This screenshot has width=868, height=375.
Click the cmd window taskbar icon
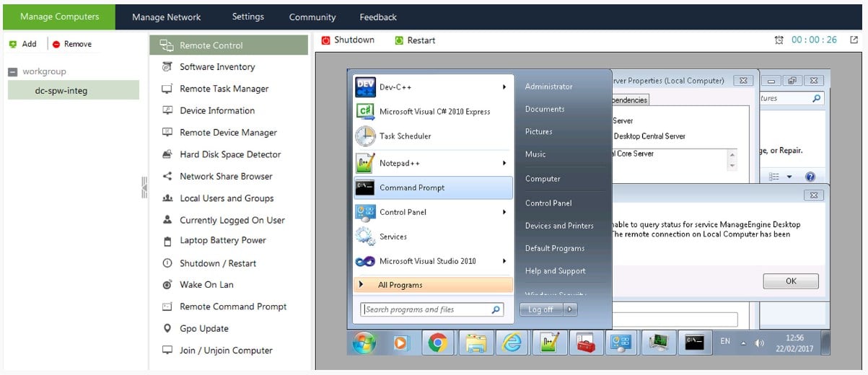click(x=695, y=343)
